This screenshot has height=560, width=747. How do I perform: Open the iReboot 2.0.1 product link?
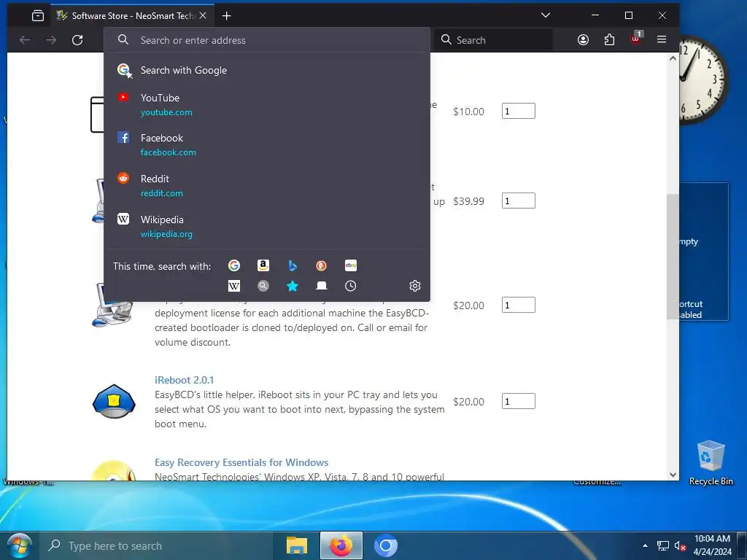pos(184,380)
